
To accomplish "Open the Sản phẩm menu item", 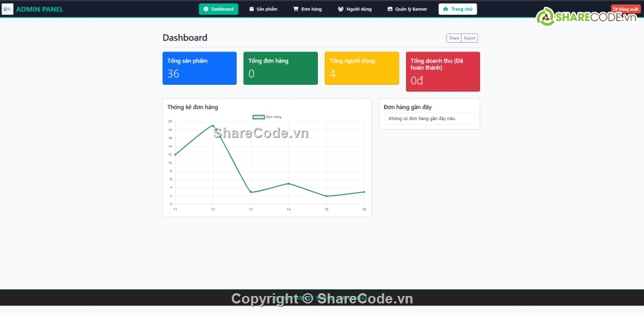I will (x=263, y=9).
